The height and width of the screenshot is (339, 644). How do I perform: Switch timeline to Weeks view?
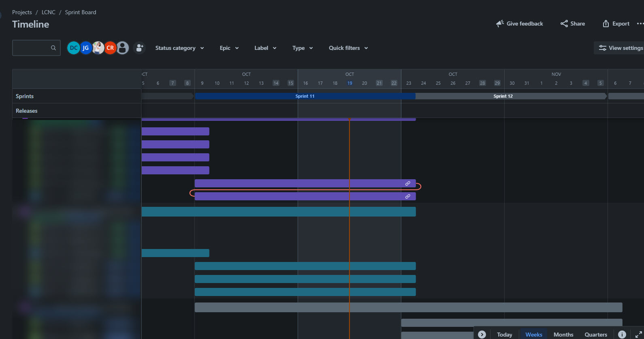533,334
